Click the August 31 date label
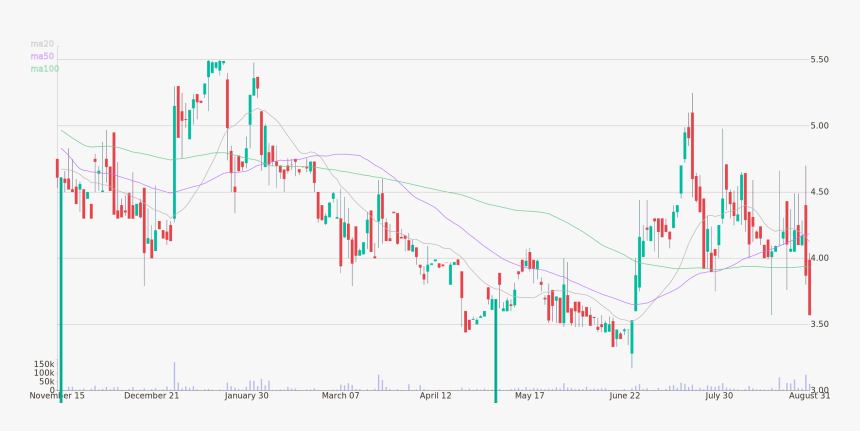This screenshot has width=860, height=431. click(x=810, y=395)
